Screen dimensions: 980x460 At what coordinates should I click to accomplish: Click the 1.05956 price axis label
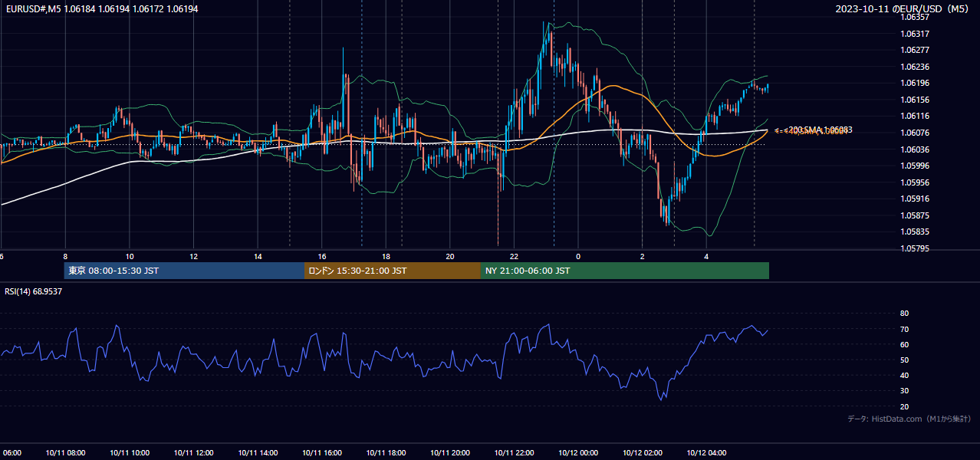point(914,182)
